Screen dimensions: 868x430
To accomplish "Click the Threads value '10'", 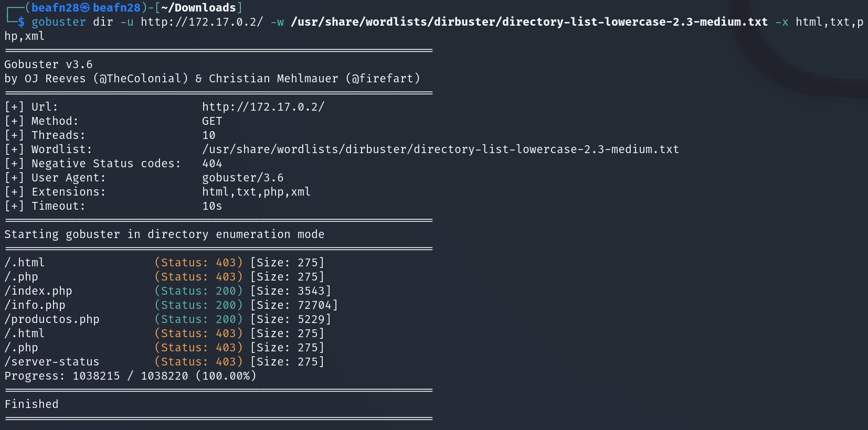I will coord(209,135).
